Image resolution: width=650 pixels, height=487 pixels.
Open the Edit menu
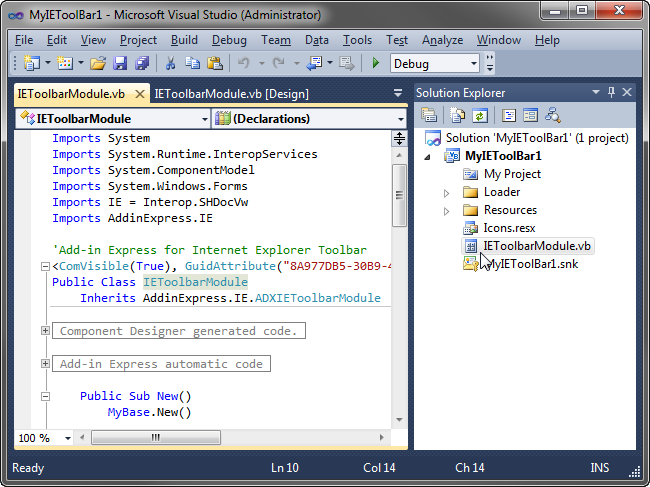[x=57, y=40]
